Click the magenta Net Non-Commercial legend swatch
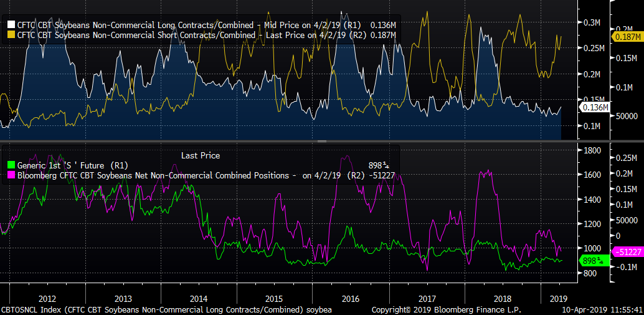 pyautogui.click(x=9, y=176)
